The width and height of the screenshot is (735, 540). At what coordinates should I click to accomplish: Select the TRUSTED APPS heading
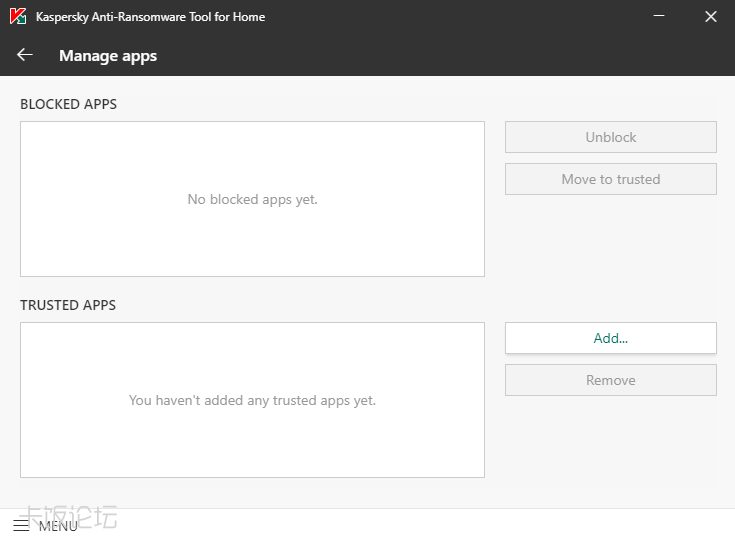click(68, 305)
